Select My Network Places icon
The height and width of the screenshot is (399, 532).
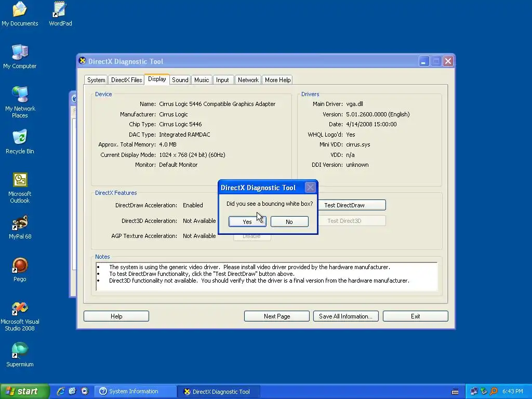(20, 102)
